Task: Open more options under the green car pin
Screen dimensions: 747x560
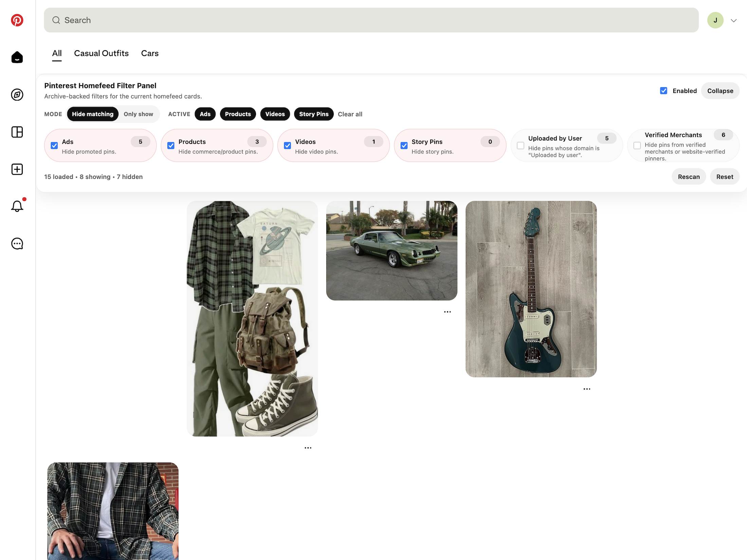Action: tap(447, 312)
